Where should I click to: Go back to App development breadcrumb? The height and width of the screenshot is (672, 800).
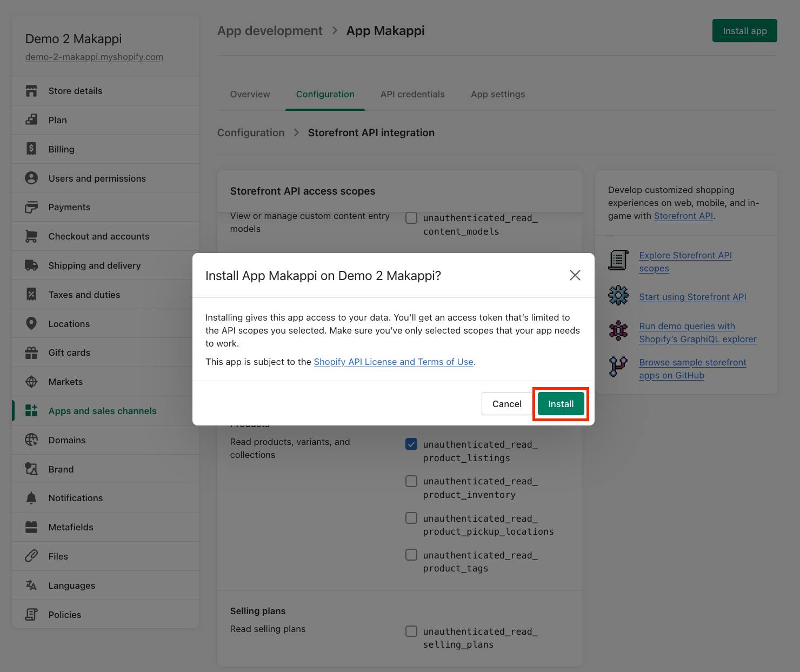point(270,31)
